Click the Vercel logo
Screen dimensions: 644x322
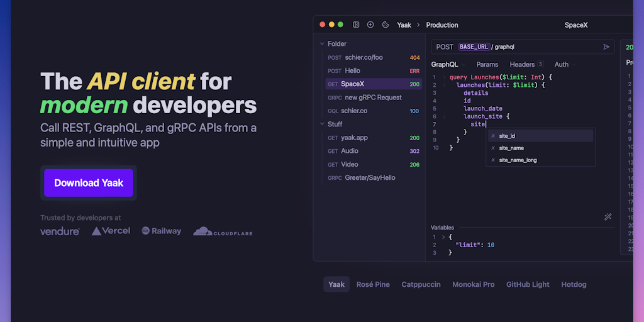[x=111, y=231]
